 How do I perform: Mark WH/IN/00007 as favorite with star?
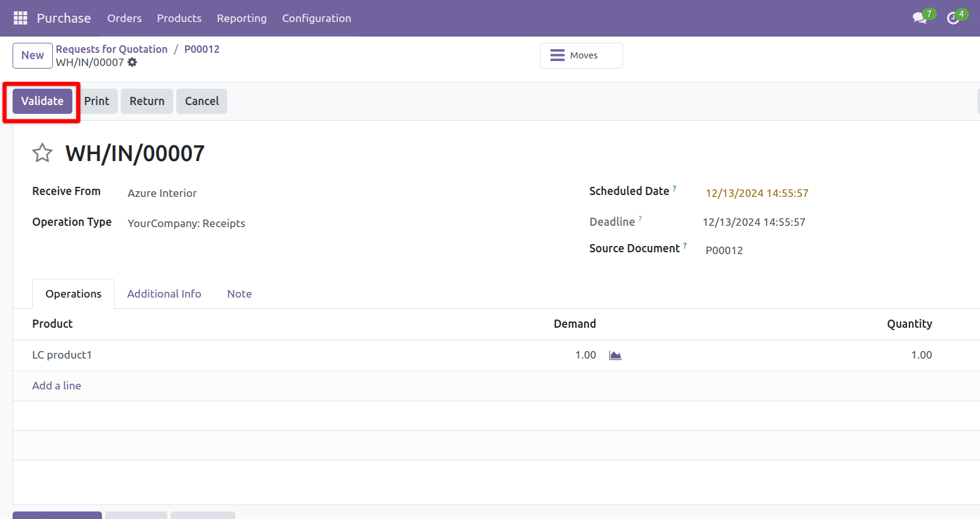[x=42, y=153]
